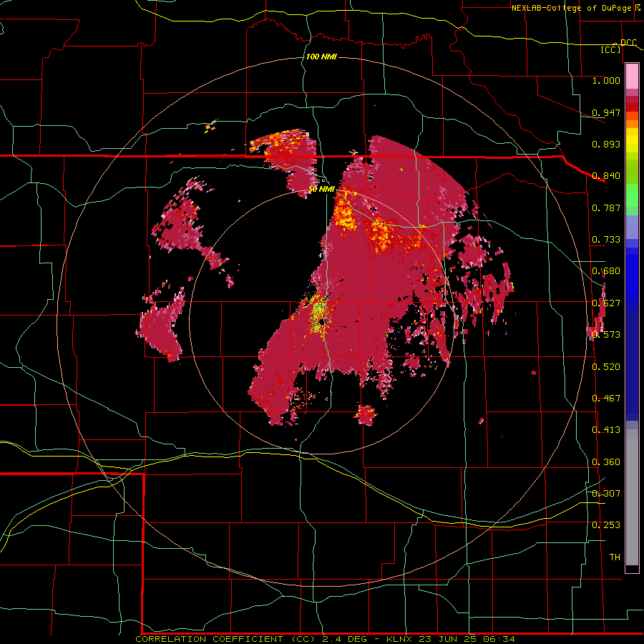Viewport: 644px width, 644px height.
Task: Pick the gray segment of the color bar
Action: point(632,499)
